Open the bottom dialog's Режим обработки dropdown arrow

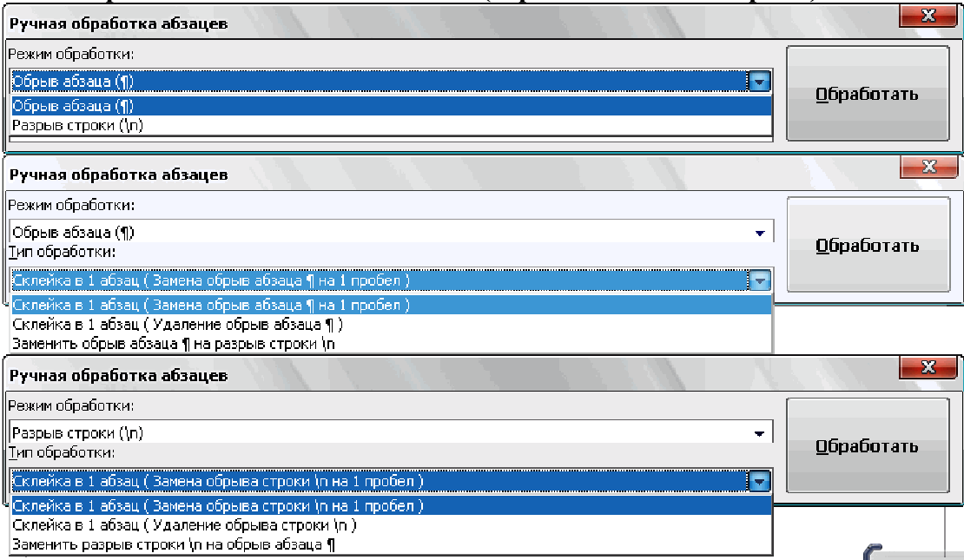click(x=759, y=433)
